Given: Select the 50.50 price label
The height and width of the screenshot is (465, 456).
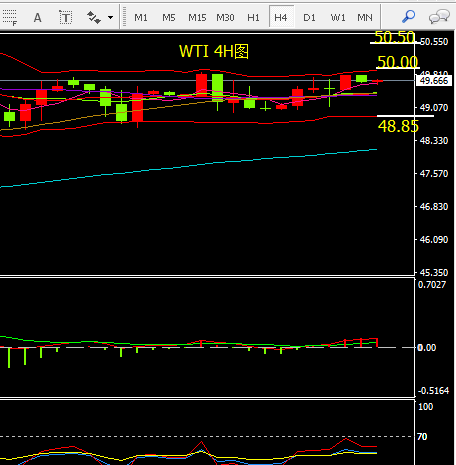Looking at the screenshot, I should pyautogui.click(x=394, y=37).
